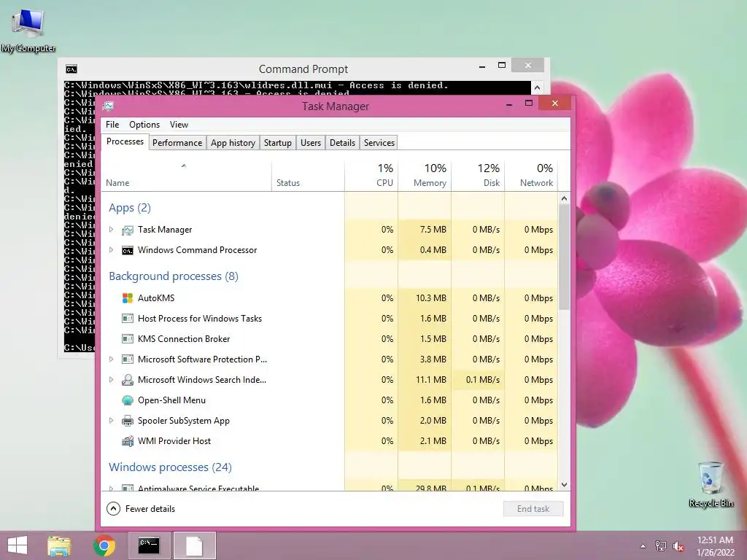Screen dimensions: 747x560
Task: Click the WMI Provider Host icon
Action: click(x=127, y=441)
